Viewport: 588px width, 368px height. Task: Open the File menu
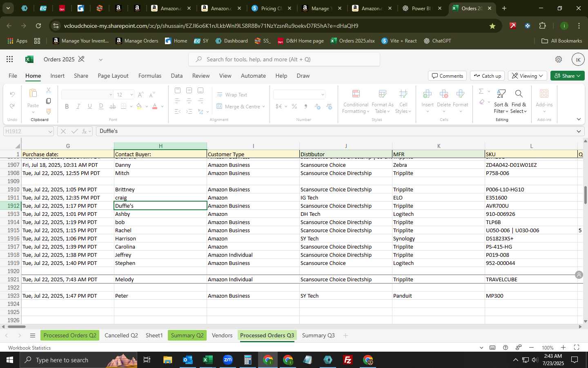[13, 76]
